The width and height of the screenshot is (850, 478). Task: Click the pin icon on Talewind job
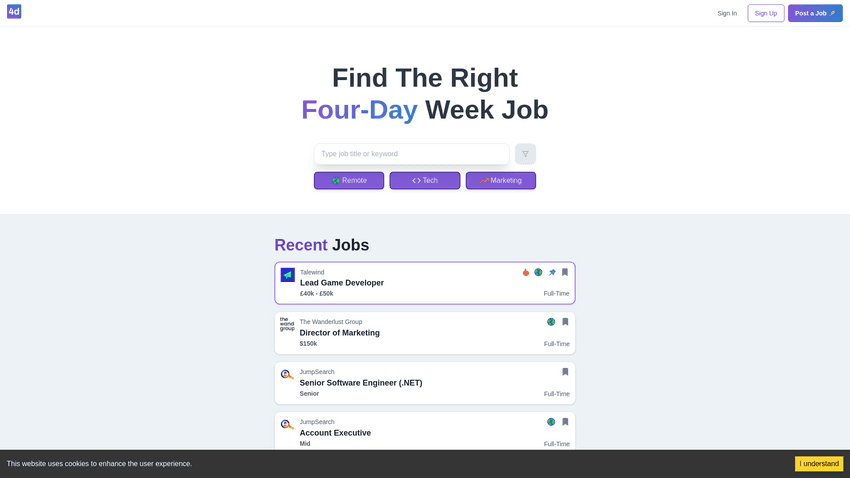(552, 272)
